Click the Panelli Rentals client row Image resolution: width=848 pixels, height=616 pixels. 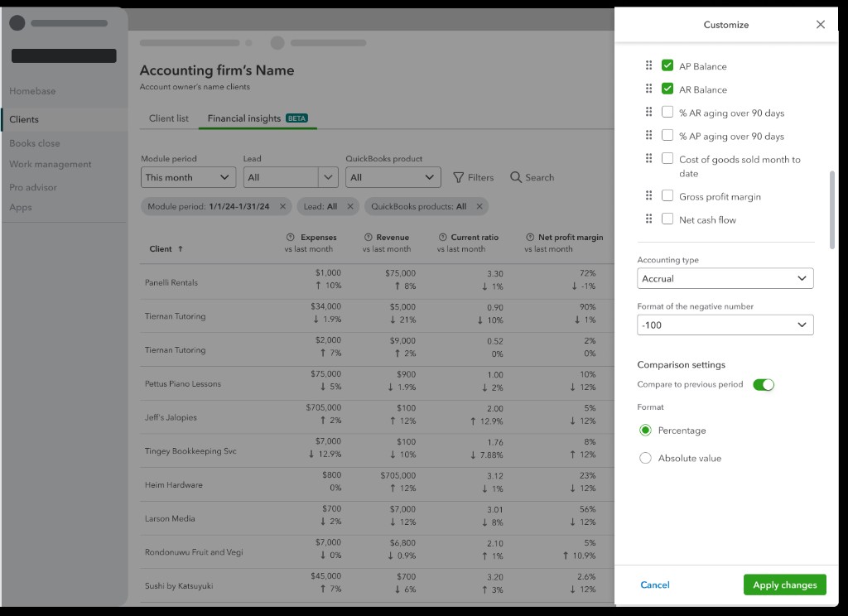(377, 282)
